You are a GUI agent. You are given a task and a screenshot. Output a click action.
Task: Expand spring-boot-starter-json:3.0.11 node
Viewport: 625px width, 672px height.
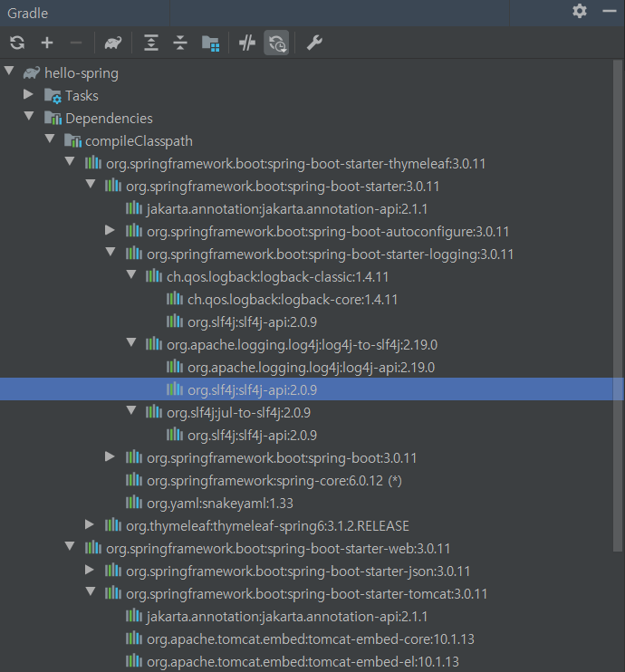click(90, 570)
